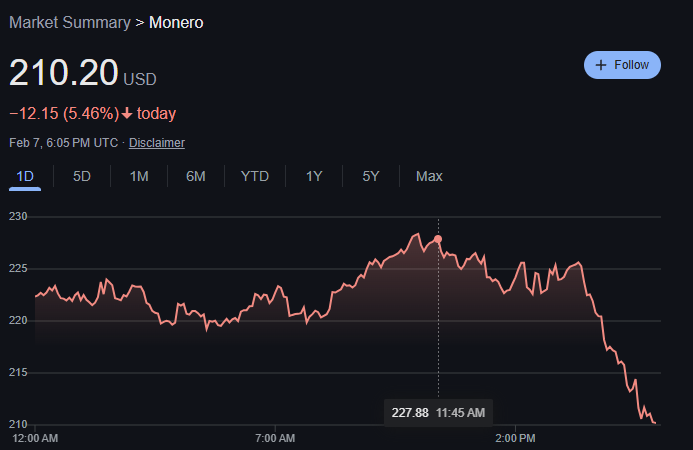Screen dimensions: 693x450
Task: Click the 230 y-axis label
Action: (18, 216)
